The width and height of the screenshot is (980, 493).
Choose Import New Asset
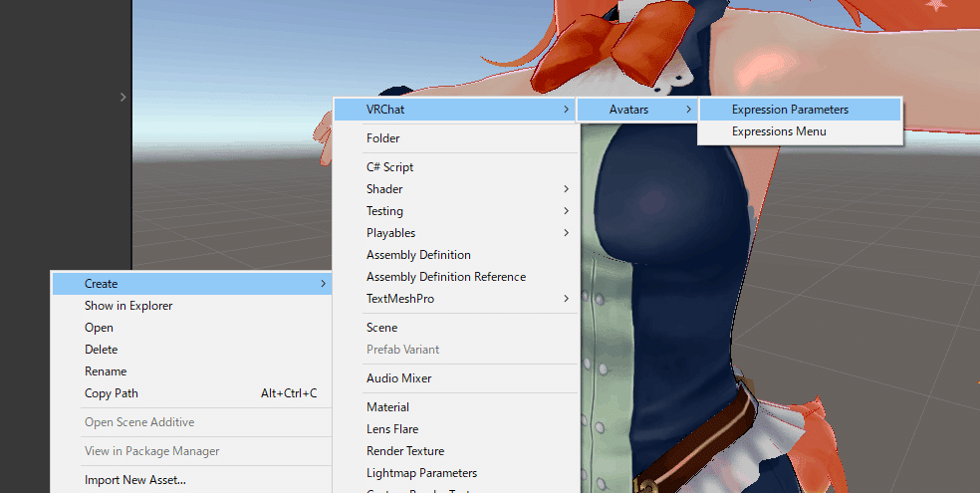coord(191,480)
